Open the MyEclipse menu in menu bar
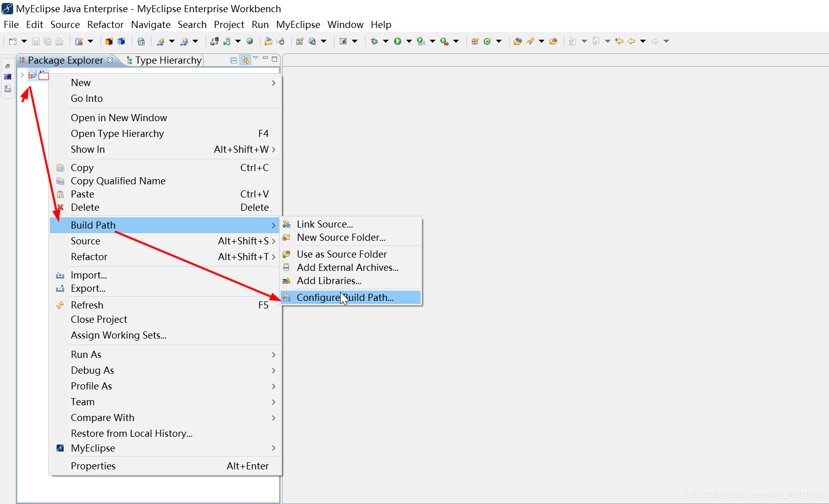Image resolution: width=829 pixels, height=504 pixels. point(298,24)
